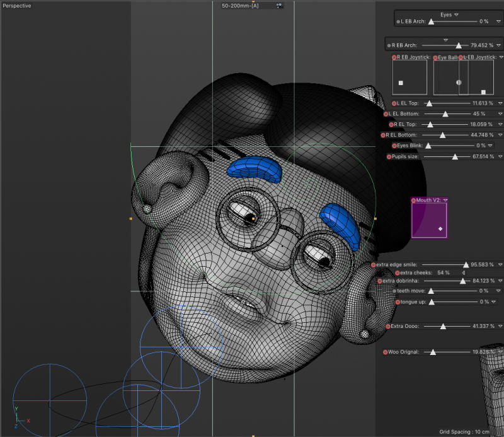Click inside the purple Mouth V2 joystick pad
This screenshot has width=504, height=437.
click(x=429, y=220)
